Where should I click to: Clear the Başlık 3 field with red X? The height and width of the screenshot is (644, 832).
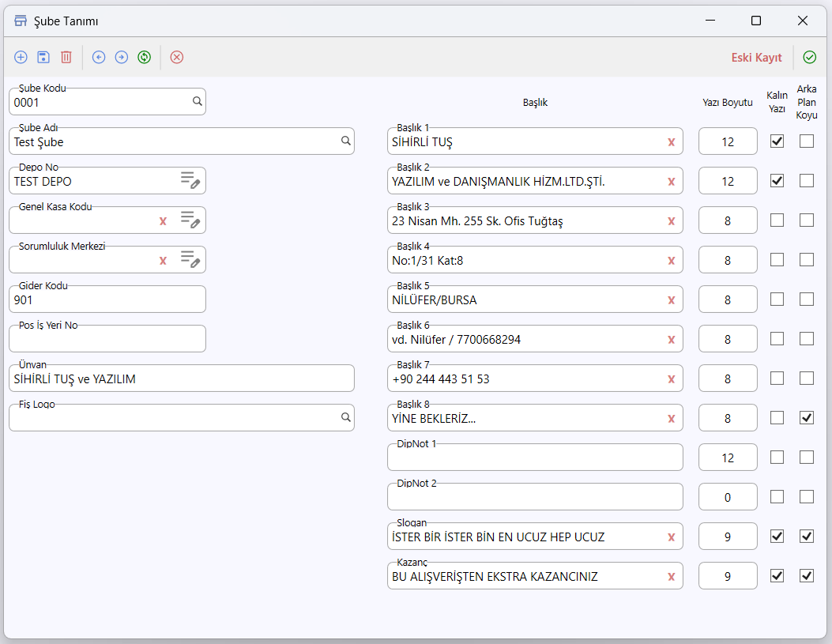click(x=672, y=221)
